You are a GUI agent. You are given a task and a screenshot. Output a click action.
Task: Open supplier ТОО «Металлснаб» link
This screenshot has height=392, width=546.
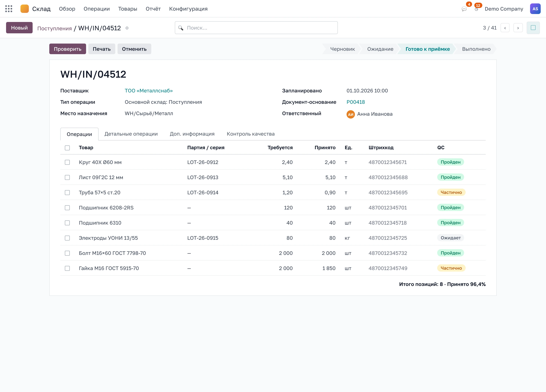pos(149,91)
